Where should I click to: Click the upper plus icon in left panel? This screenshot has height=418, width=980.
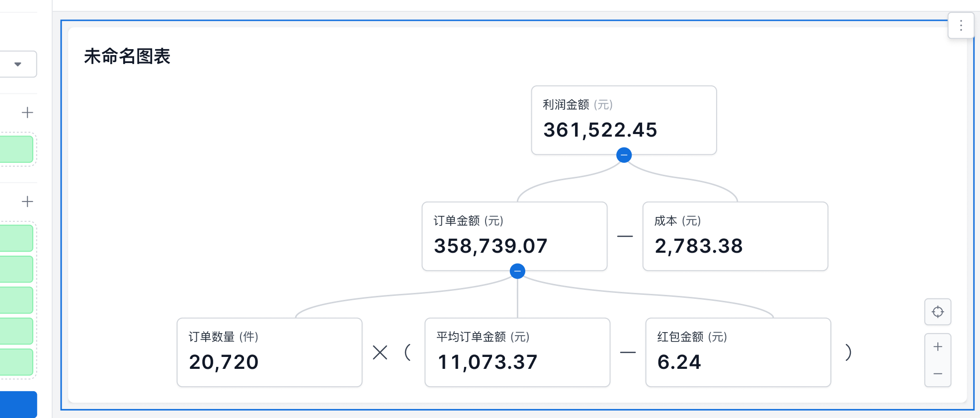(x=27, y=113)
